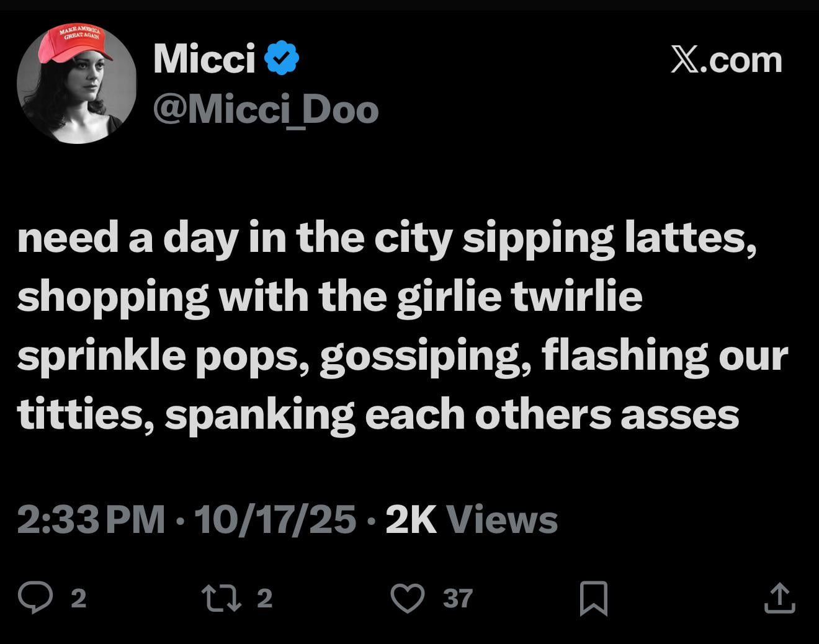Open the share options icon
This screenshot has height=644, width=819.
pos(779,599)
